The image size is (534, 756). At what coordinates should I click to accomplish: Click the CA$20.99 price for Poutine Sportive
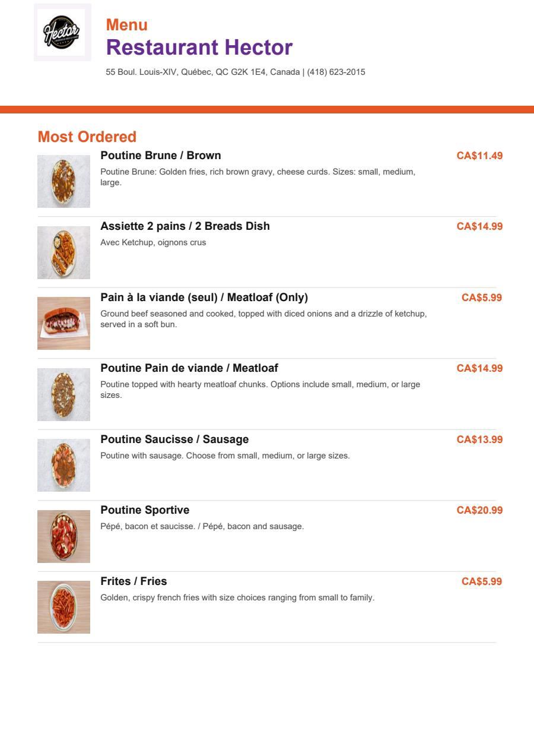tap(479, 510)
